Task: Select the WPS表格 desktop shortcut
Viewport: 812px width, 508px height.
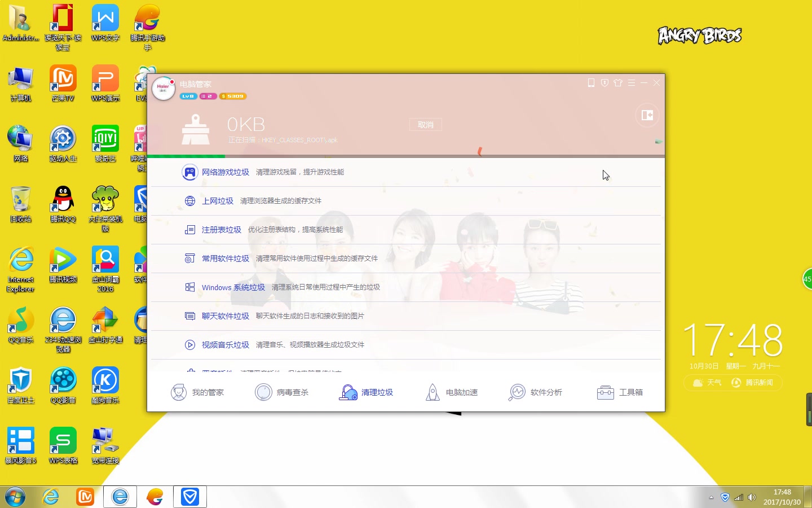Action: (x=63, y=446)
